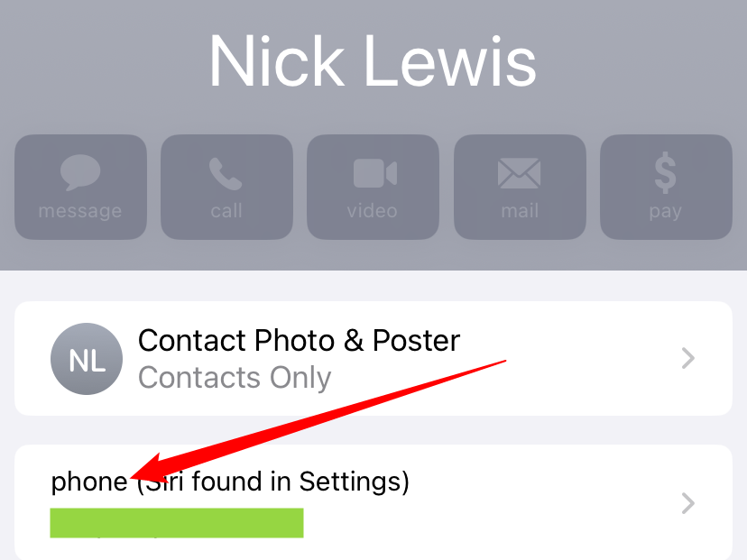Tap the call phone handset icon
Viewport: 747px width, 560px height.
pos(226,173)
